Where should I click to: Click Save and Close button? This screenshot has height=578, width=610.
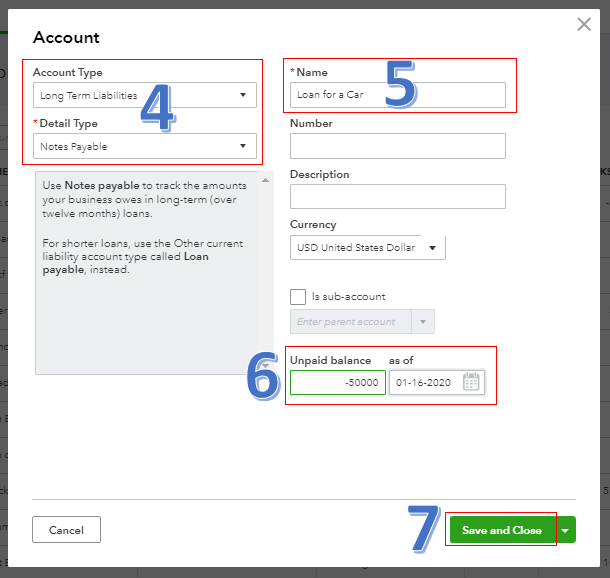tap(502, 529)
